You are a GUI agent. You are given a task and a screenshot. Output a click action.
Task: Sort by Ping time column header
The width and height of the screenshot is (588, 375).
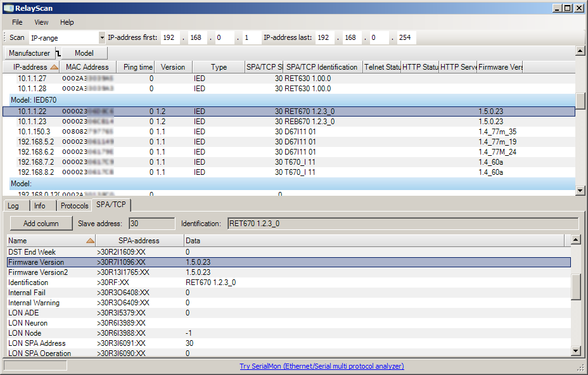click(136, 67)
